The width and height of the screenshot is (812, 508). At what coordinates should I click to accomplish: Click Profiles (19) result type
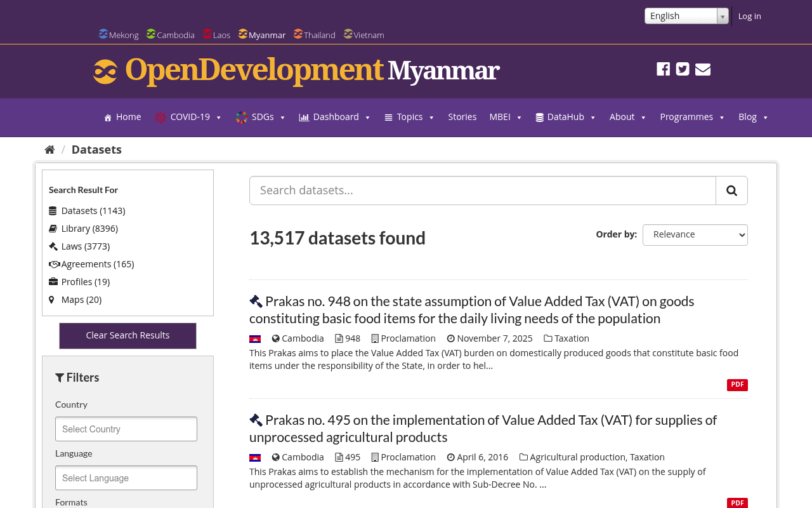point(86,282)
